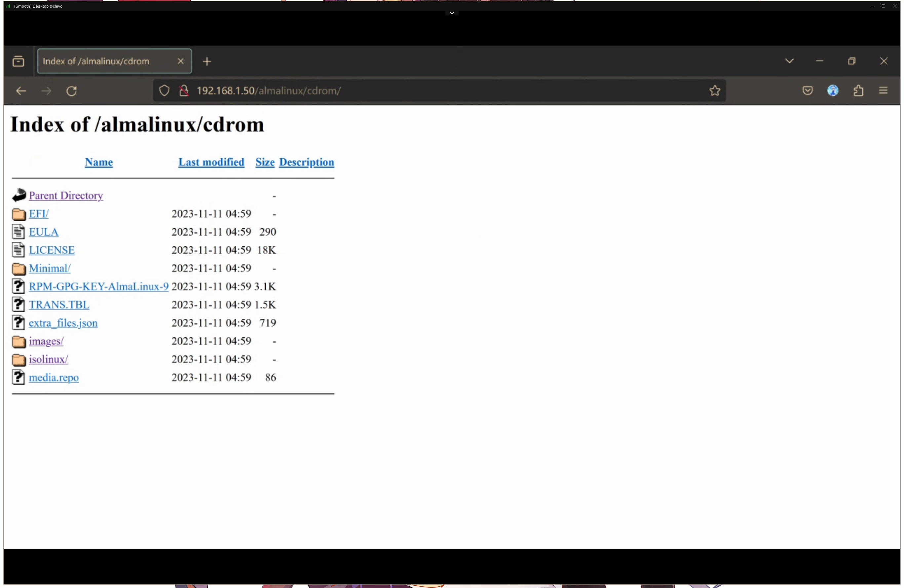This screenshot has width=904, height=588.
Task: Navigate back with the back arrow
Action: (x=21, y=91)
